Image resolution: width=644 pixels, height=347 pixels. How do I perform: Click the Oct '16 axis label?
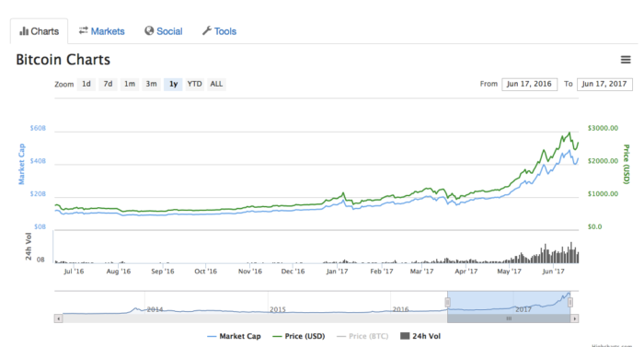click(206, 272)
